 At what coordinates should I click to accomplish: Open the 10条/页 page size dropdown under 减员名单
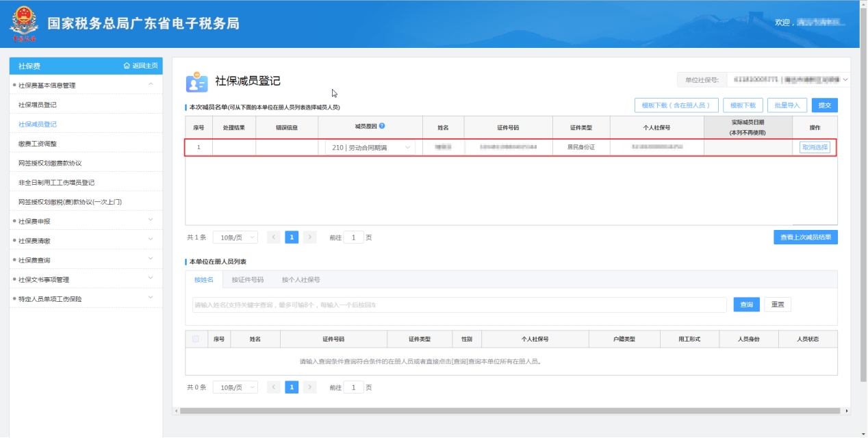tap(235, 237)
